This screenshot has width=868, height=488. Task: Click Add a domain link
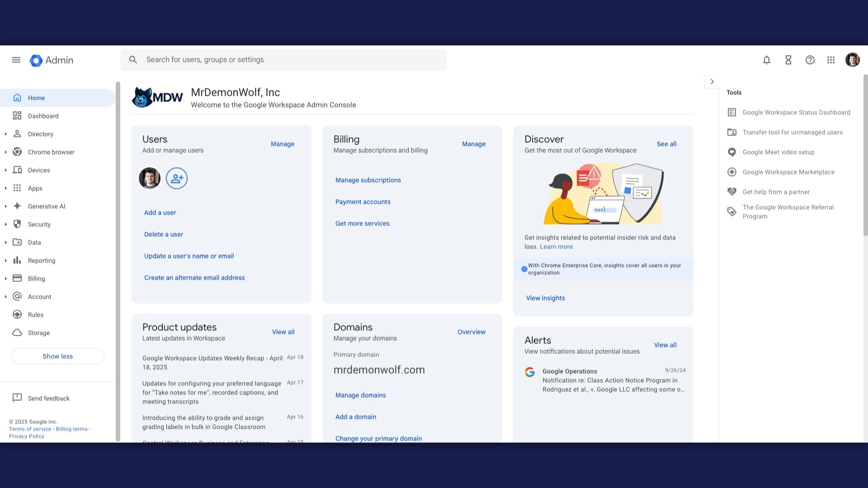tap(356, 417)
